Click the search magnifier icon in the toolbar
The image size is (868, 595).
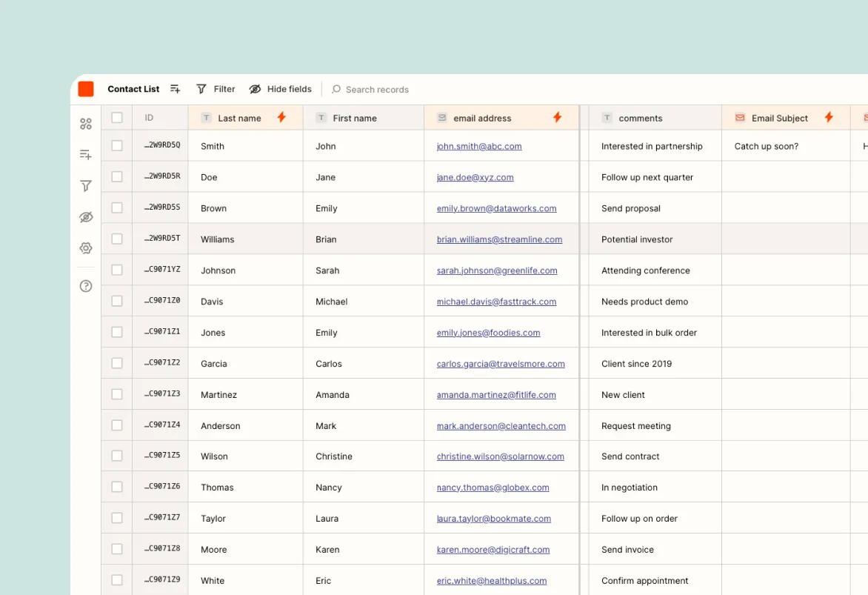[335, 89]
